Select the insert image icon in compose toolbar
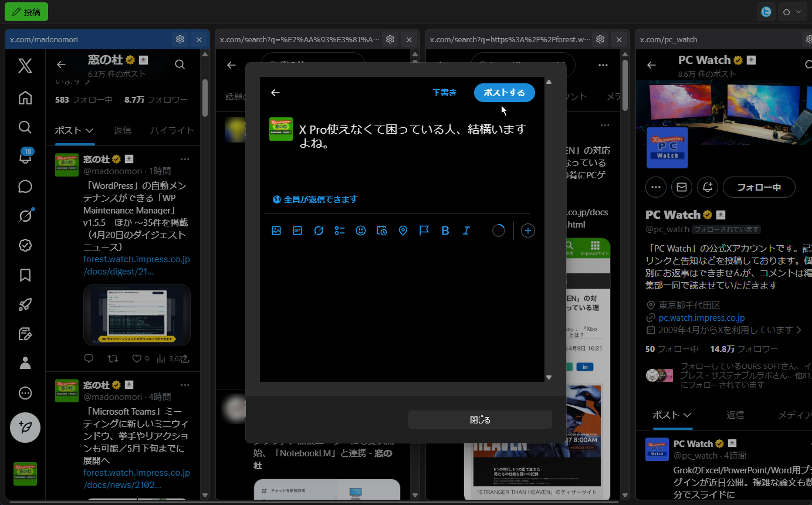The image size is (812, 505). [x=276, y=231]
